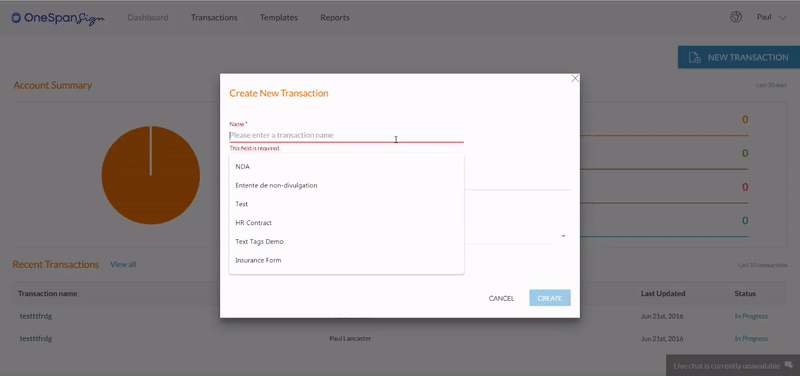Open the Dashboard tab

(x=147, y=17)
